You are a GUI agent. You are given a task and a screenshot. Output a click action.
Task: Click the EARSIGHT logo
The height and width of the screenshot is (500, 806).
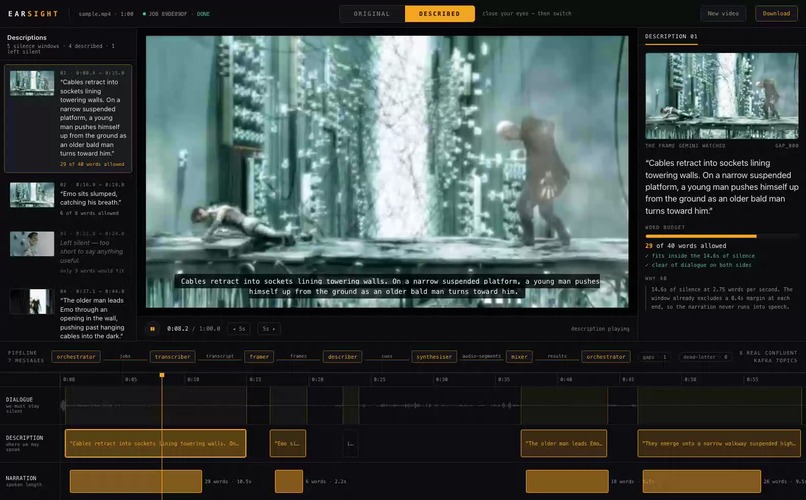tap(33, 14)
